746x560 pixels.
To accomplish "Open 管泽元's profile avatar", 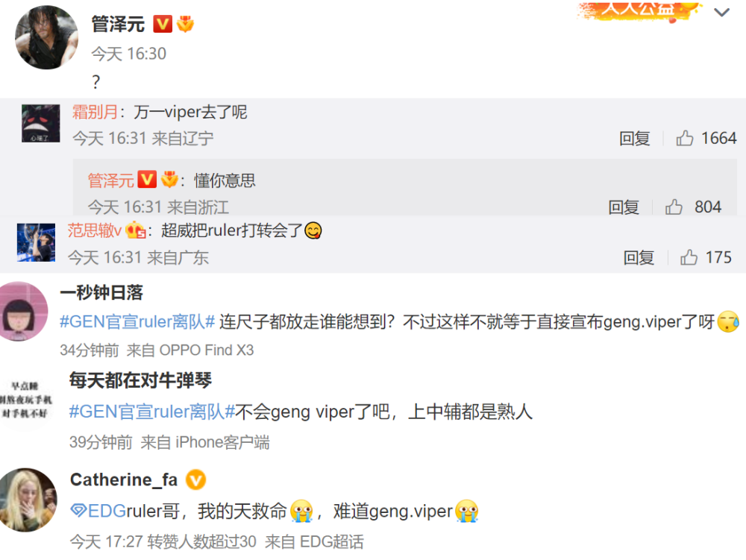I will pyautogui.click(x=46, y=37).
